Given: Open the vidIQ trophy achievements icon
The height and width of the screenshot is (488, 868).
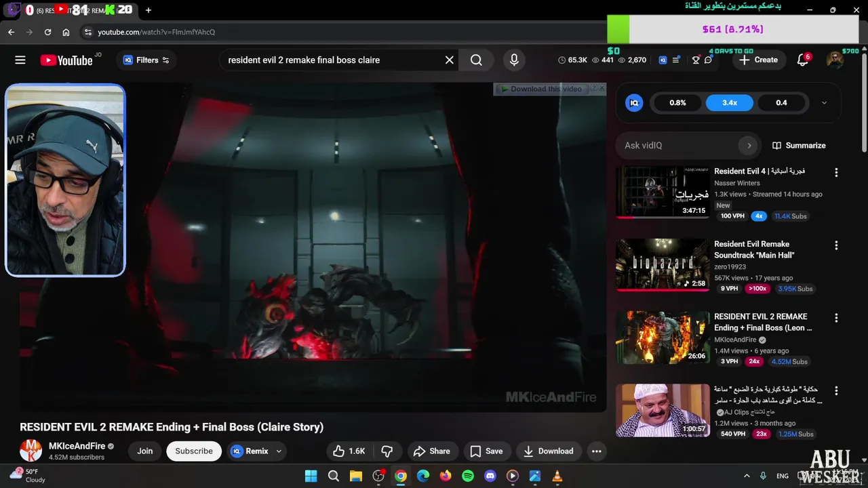Looking at the screenshot, I should coord(696,60).
